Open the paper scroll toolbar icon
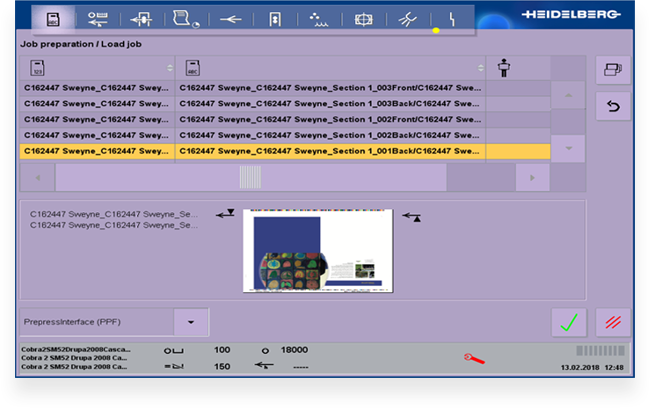The image size is (650, 408). [185, 19]
